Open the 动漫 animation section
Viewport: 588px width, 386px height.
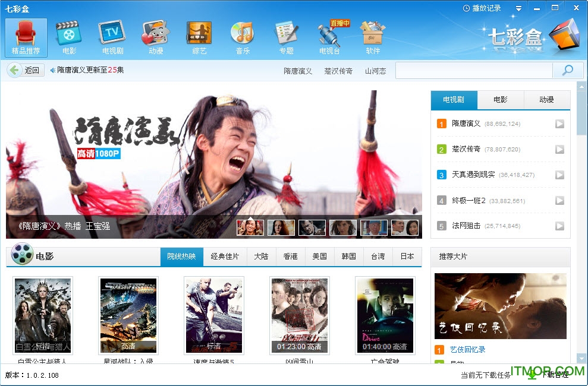(x=156, y=37)
